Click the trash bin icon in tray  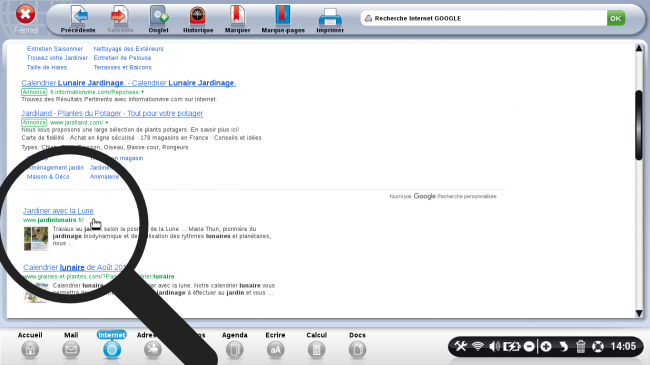(580, 346)
